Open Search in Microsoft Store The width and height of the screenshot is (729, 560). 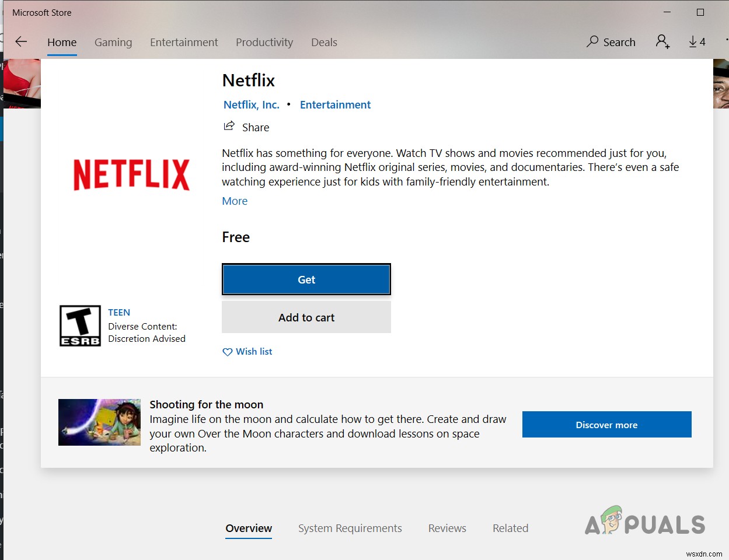point(611,41)
